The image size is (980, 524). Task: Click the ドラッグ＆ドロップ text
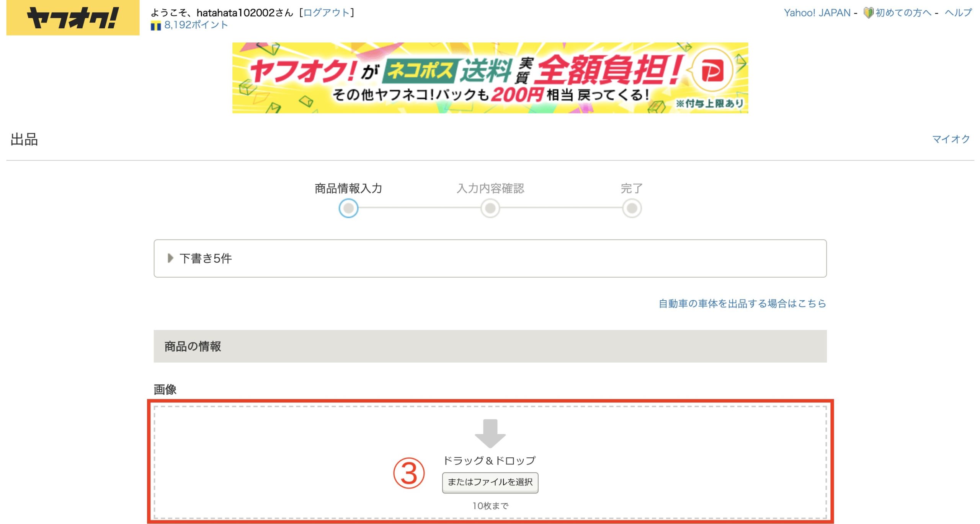(489, 461)
